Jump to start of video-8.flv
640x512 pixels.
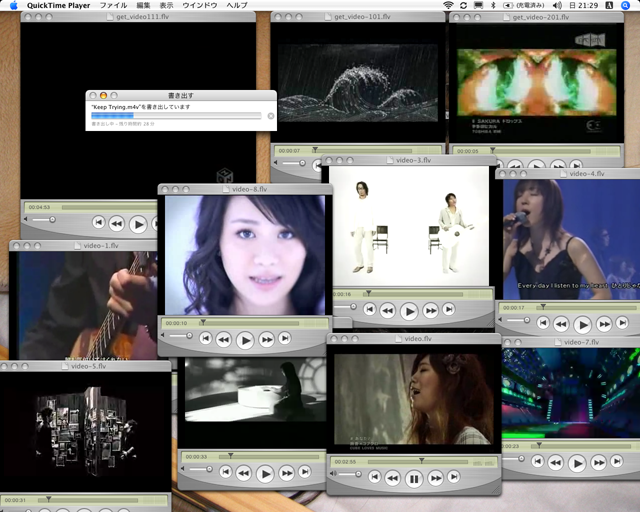coord(205,338)
